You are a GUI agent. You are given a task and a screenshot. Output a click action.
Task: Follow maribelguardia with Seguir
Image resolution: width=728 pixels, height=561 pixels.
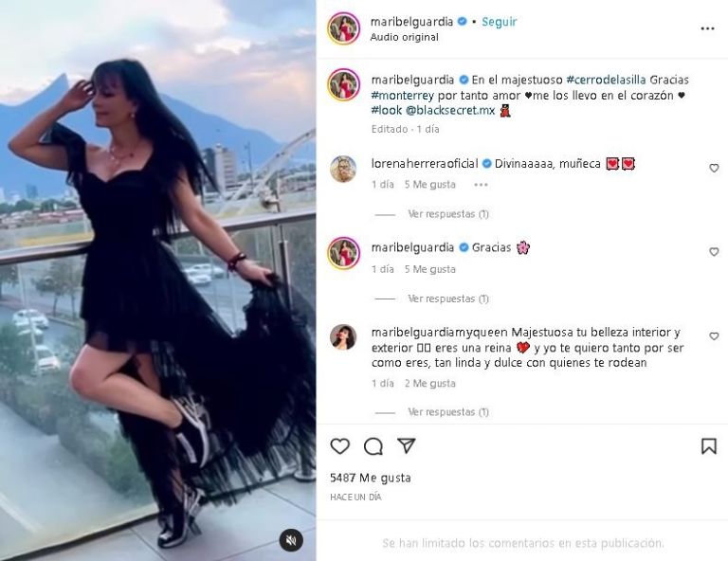pos(500,22)
